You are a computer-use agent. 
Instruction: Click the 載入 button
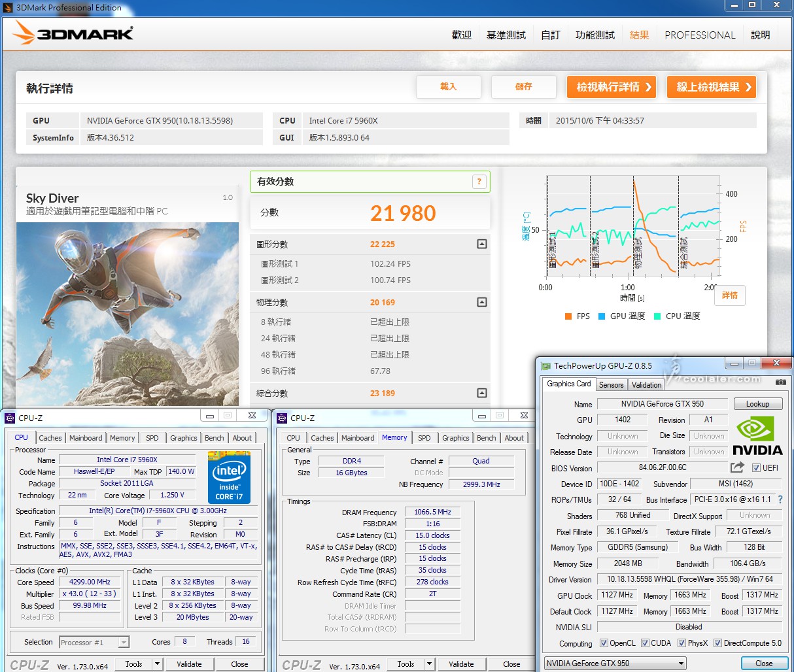[449, 86]
